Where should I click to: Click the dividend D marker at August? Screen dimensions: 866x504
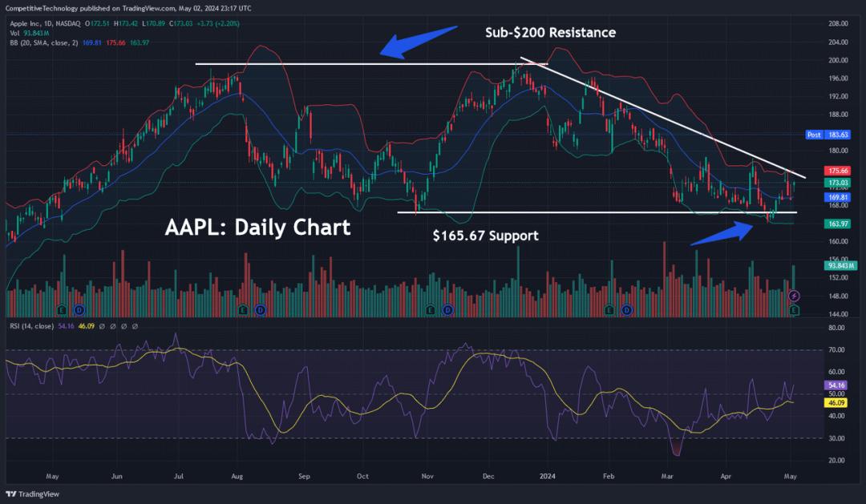(260, 310)
